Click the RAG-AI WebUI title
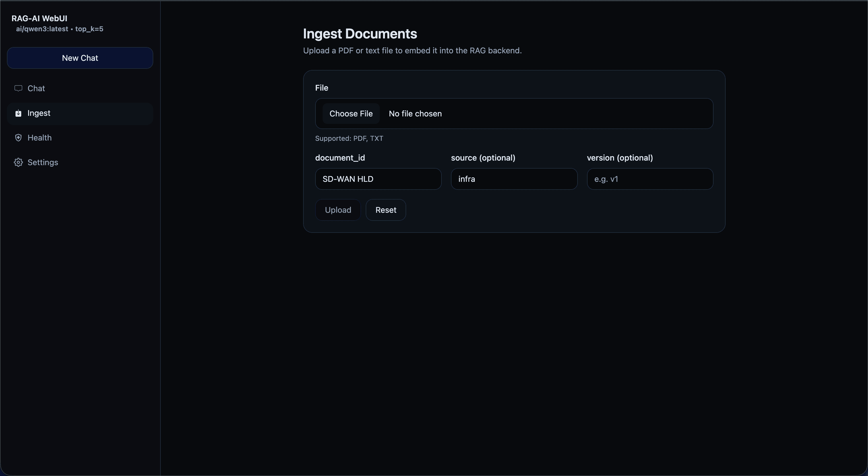Viewport: 868px width, 476px height. pos(39,19)
